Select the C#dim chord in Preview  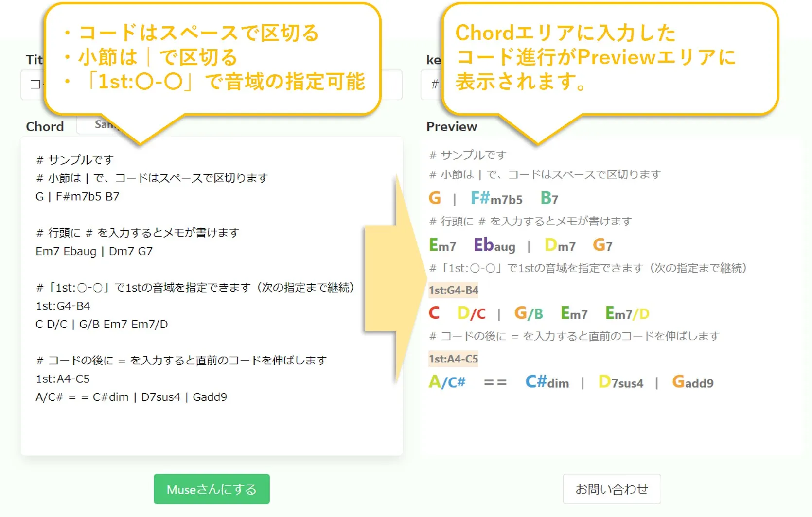(x=547, y=382)
